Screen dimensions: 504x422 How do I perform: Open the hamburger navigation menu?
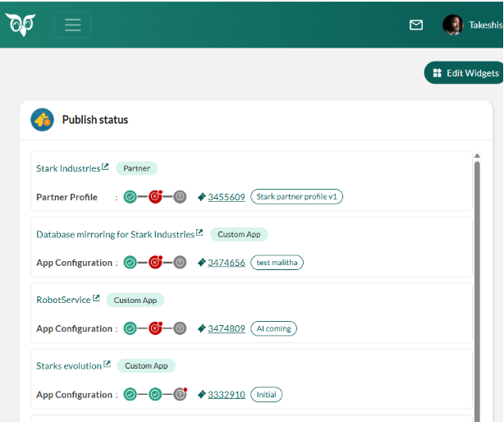[72, 25]
